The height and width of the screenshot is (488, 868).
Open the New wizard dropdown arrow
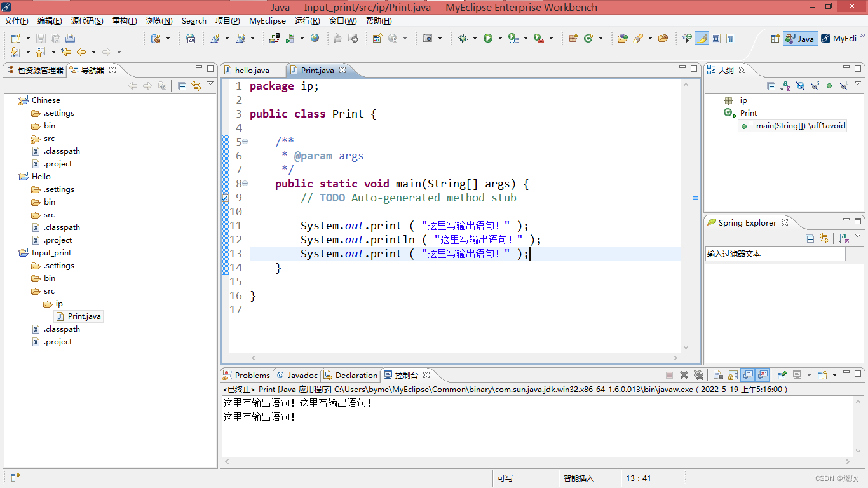click(x=28, y=38)
